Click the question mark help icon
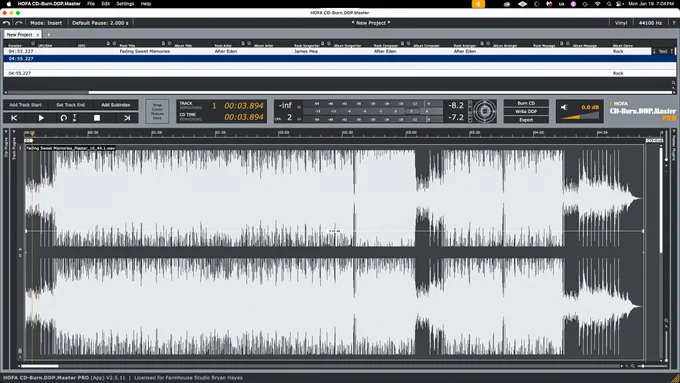This screenshot has width=680, height=383. (673, 23)
